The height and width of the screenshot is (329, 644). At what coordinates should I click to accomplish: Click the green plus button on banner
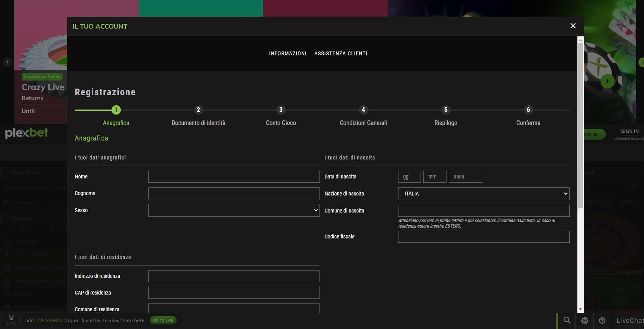click(x=607, y=81)
